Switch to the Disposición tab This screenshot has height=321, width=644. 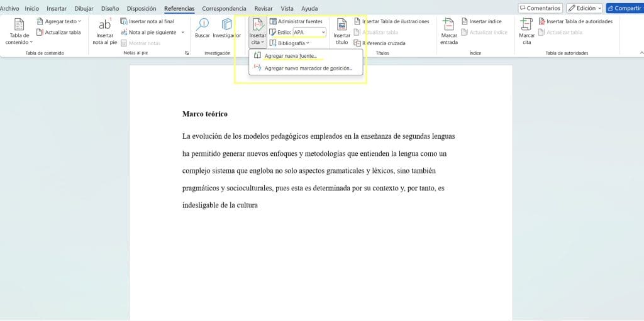click(142, 8)
